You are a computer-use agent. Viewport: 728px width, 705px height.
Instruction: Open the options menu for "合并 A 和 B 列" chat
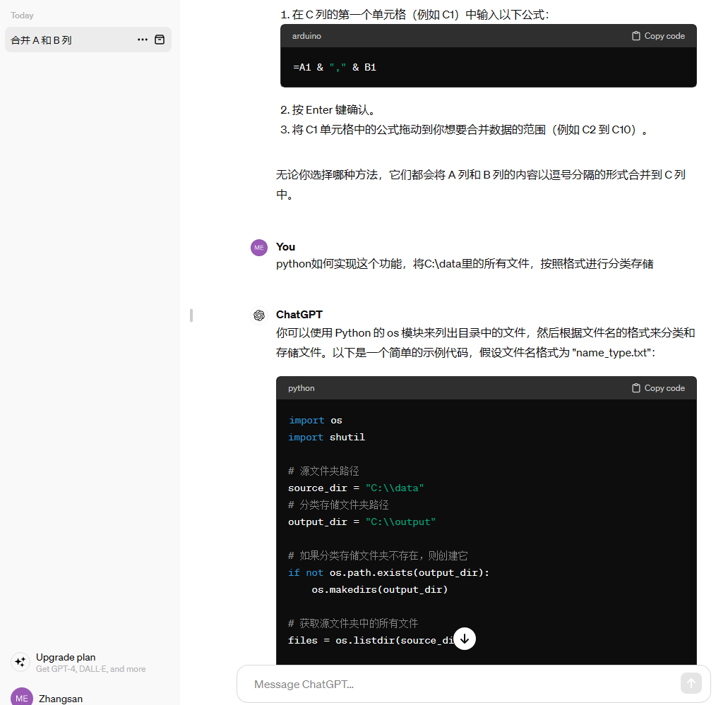click(x=143, y=40)
